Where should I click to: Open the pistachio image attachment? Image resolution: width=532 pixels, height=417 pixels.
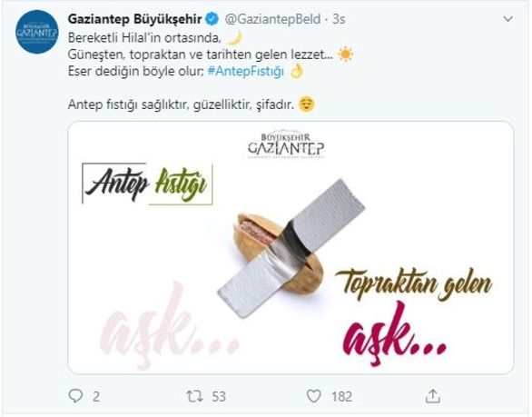click(x=291, y=247)
